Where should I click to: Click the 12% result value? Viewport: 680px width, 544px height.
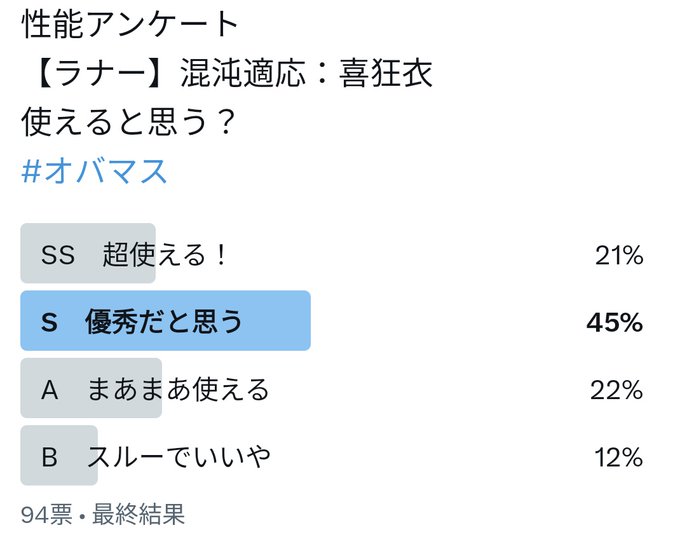[x=618, y=457]
